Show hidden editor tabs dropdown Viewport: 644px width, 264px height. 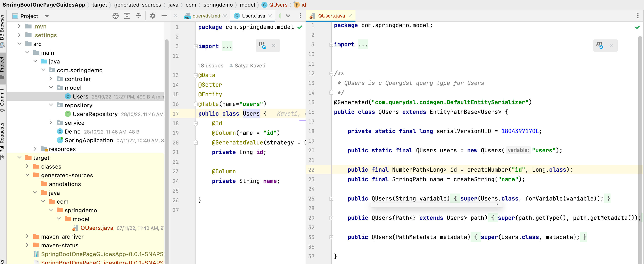[288, 16]
